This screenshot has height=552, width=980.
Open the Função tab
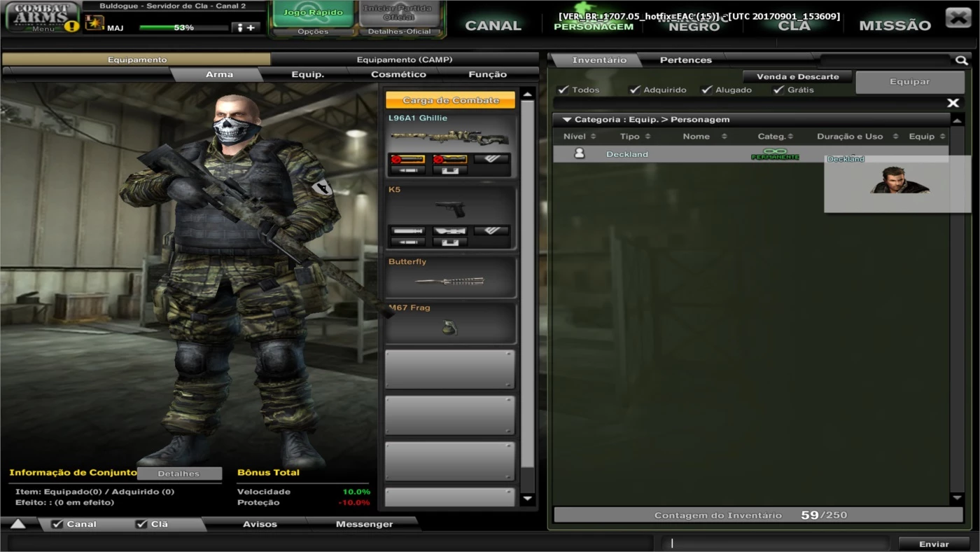tap(487, 74)
